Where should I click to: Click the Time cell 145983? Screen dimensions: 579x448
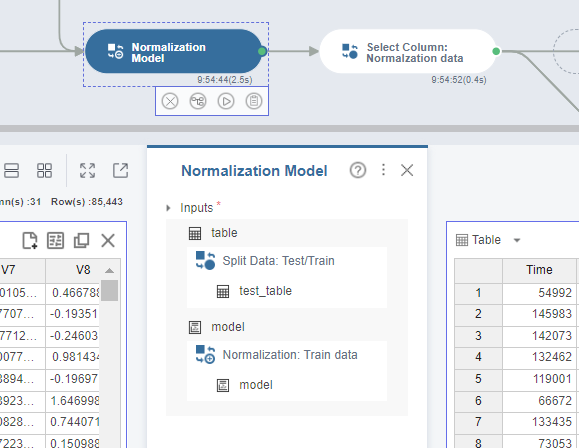tap(539, 314)
